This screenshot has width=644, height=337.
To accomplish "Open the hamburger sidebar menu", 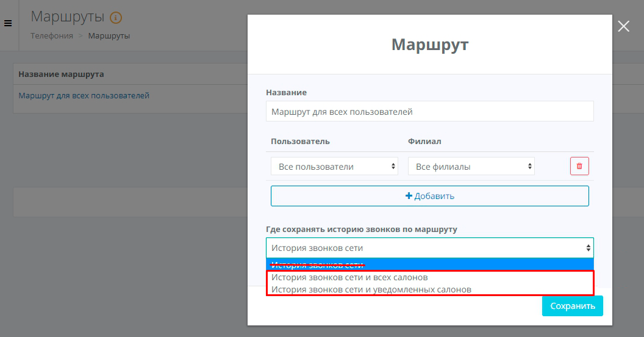I will tap(8, 23).
